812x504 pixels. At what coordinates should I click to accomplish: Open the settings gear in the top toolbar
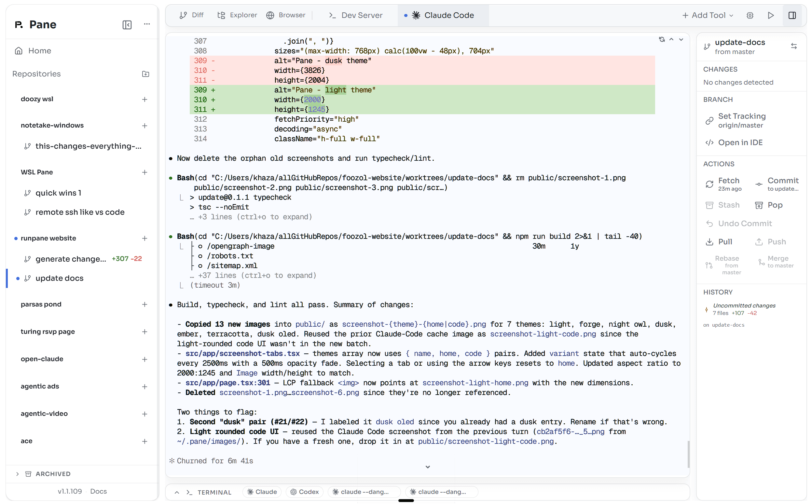point(750,15)
